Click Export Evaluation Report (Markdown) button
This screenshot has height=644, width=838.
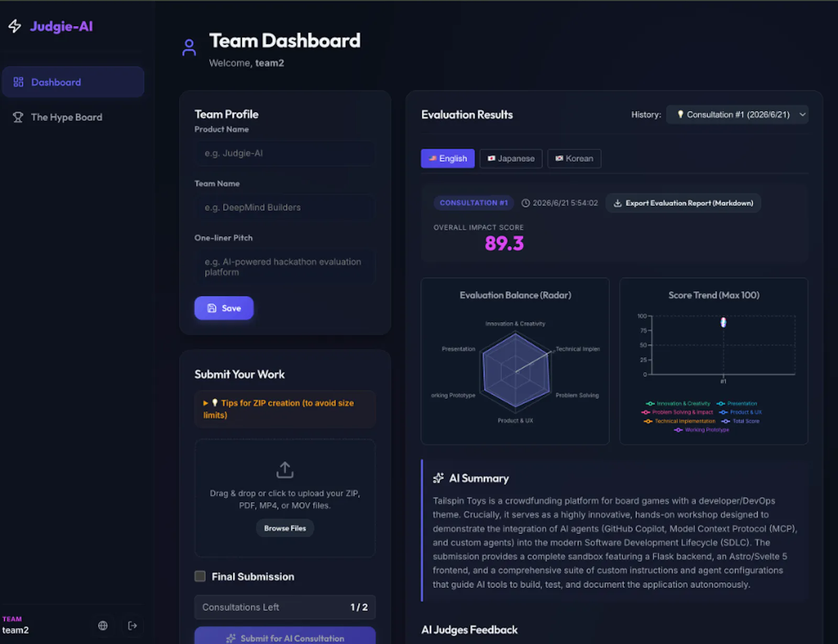pos(683,203)
